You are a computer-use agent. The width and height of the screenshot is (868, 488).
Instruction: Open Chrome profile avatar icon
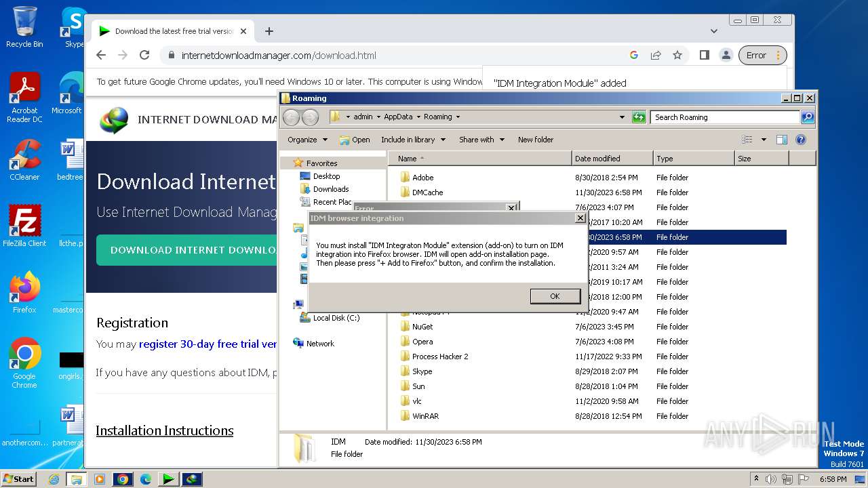tap(726, 56)
